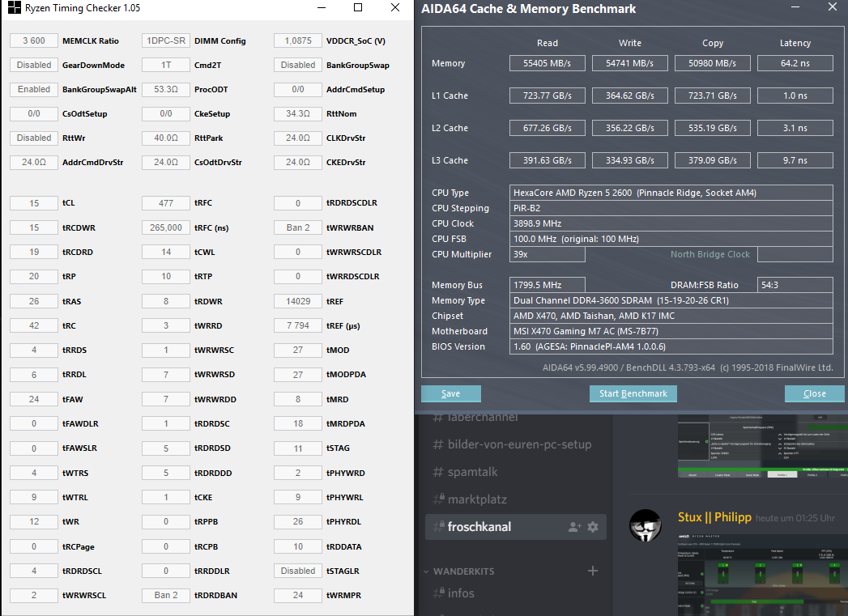Click the Ryzen Timing Checker app icon
848x616 pixels.
pyautogui.click(x=14, y=7)
